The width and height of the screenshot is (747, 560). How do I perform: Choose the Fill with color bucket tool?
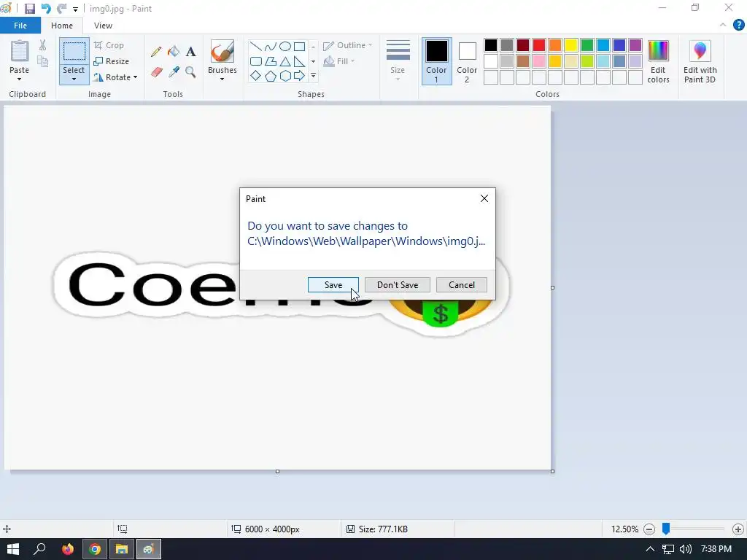174,52
